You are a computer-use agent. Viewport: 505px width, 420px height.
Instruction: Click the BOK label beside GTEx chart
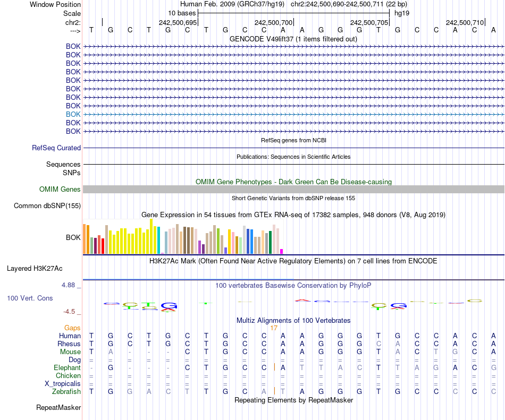coord(73,238)
